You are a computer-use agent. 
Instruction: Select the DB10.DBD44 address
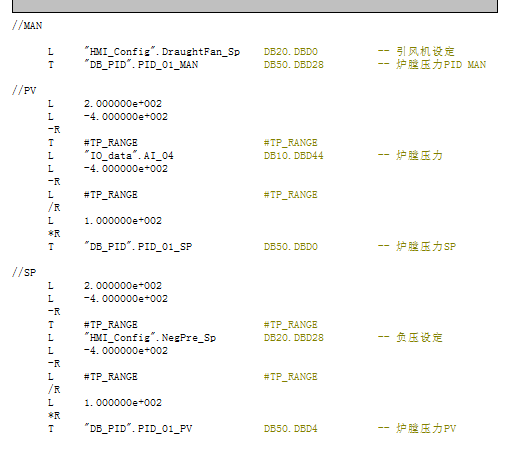[294, 156]
